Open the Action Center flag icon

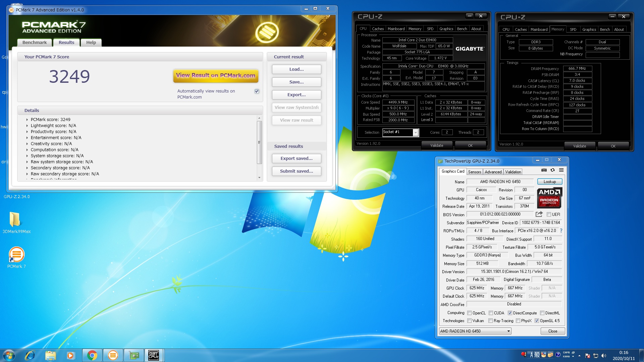[x=587, y=356]
